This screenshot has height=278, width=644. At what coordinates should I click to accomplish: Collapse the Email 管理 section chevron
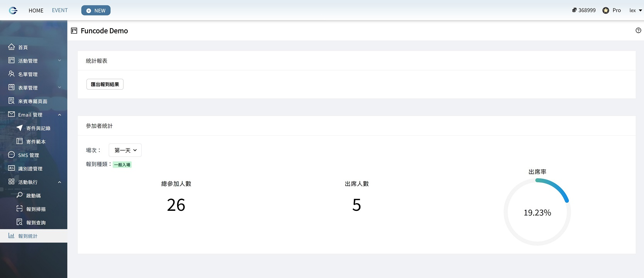(x=59, y=115)
